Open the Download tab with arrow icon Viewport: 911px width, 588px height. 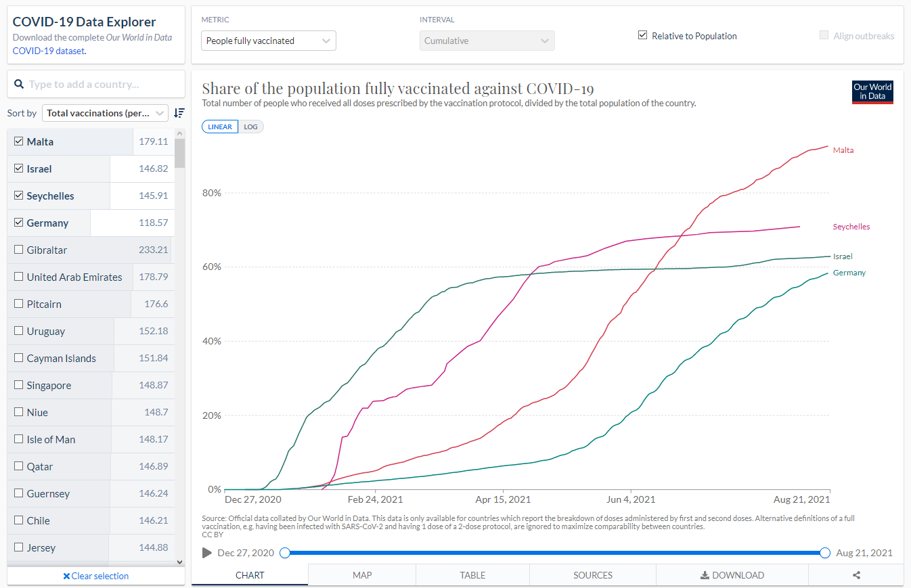click(x=732, y=575)
